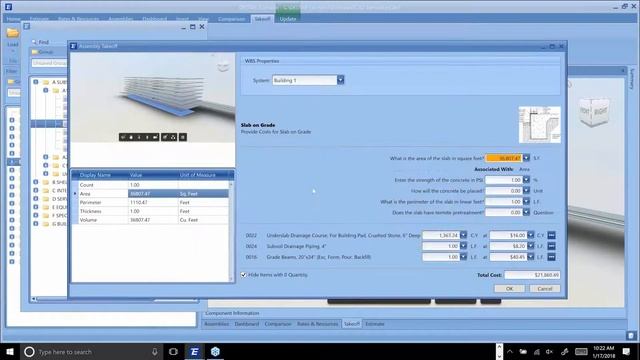Screen dimensions: 640x360
Task: Uncheck Hide Items with 0 Quantity
Action: pyautogui.click(x=244, y=275)
